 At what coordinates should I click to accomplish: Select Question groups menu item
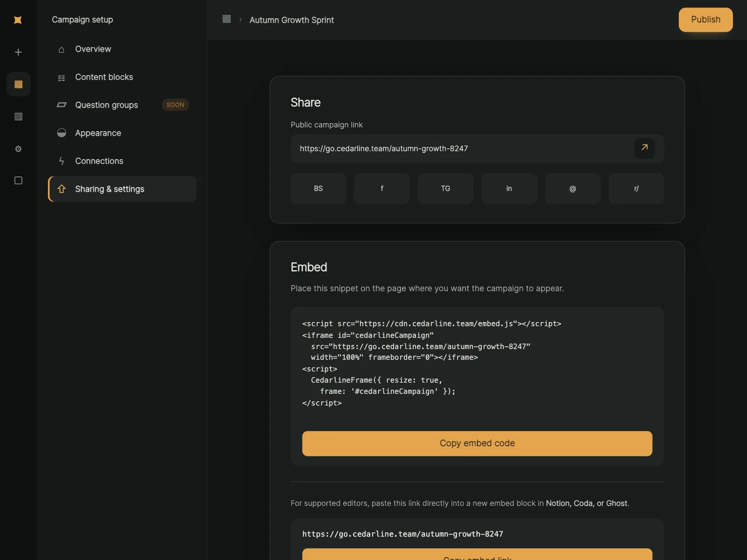(122, 105)
